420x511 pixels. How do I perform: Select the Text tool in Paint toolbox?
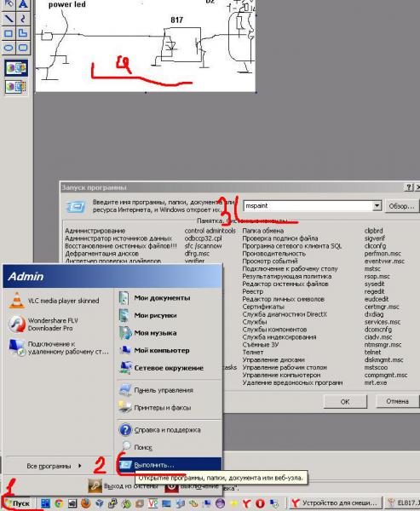pyautogui.click(x=23, y=4)
